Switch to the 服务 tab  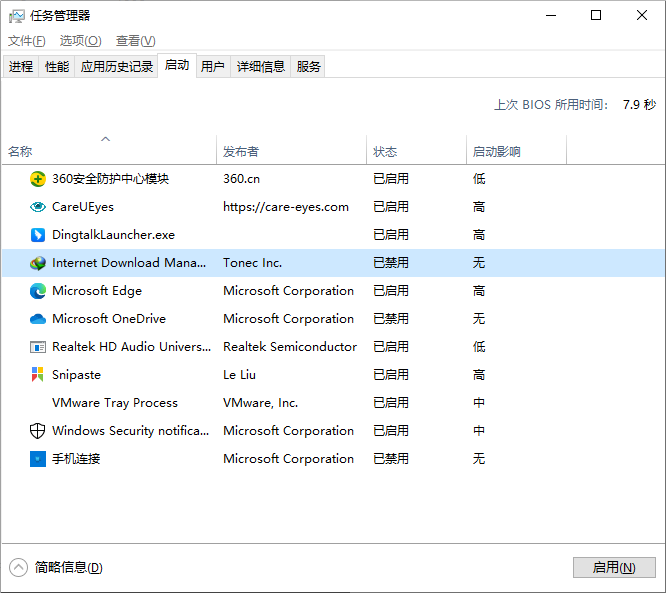(x=308, y=67)
